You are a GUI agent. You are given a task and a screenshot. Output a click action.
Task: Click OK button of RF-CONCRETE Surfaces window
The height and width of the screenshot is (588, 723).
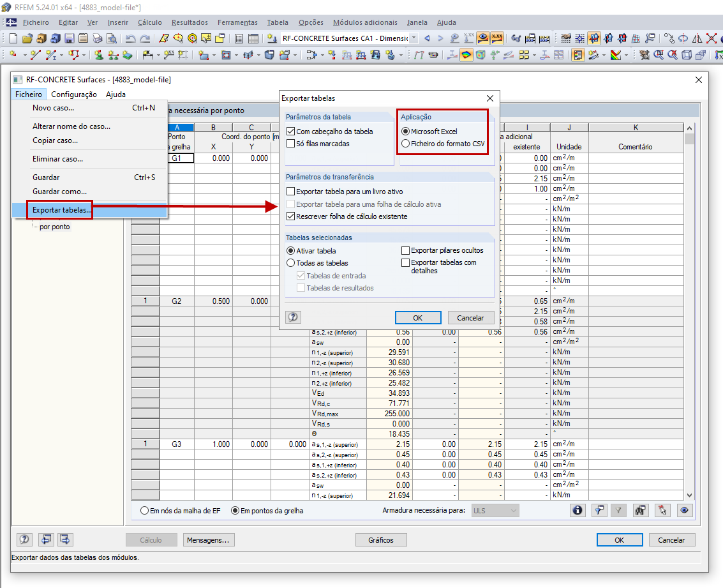pyautogui.click(x=619, y=540)
